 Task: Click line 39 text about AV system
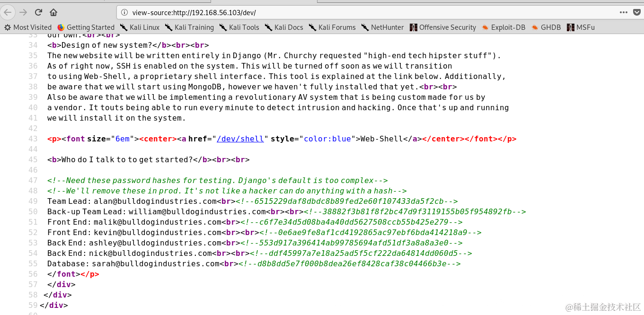(x=266, y=97)
